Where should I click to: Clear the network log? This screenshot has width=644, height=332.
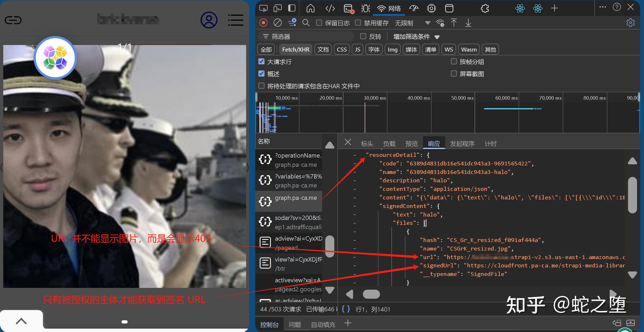[277, 23]
